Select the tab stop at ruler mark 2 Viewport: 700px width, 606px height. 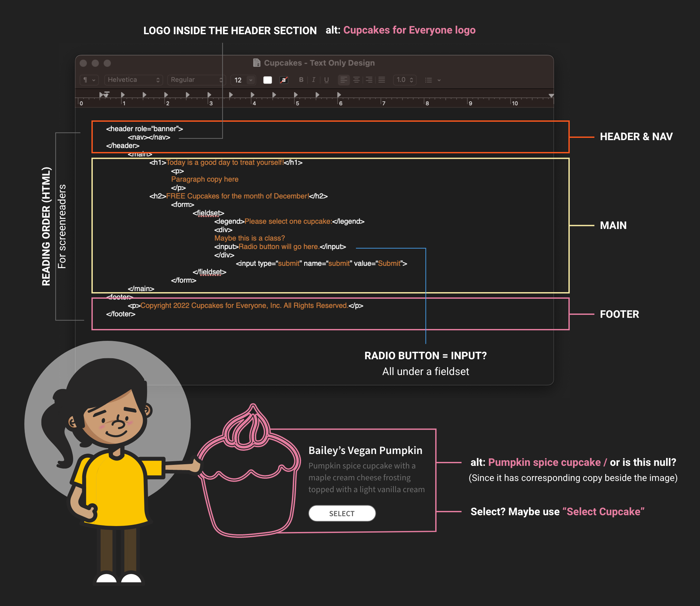(x=166, y=95)
